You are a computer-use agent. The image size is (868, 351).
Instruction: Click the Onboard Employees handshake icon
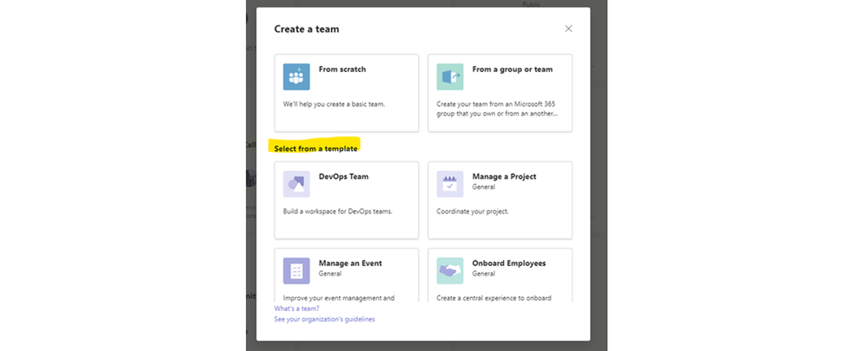[x=449, y=271]
